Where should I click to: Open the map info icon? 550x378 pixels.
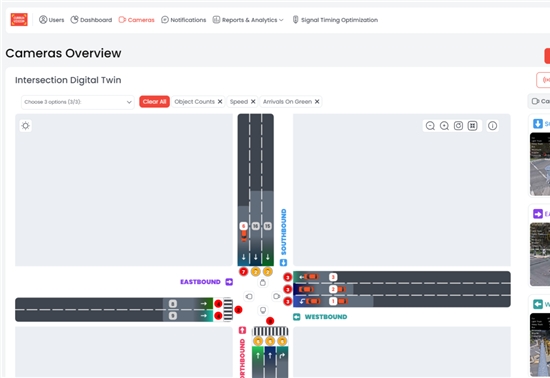pyautogui.click(x=492, y=126)
